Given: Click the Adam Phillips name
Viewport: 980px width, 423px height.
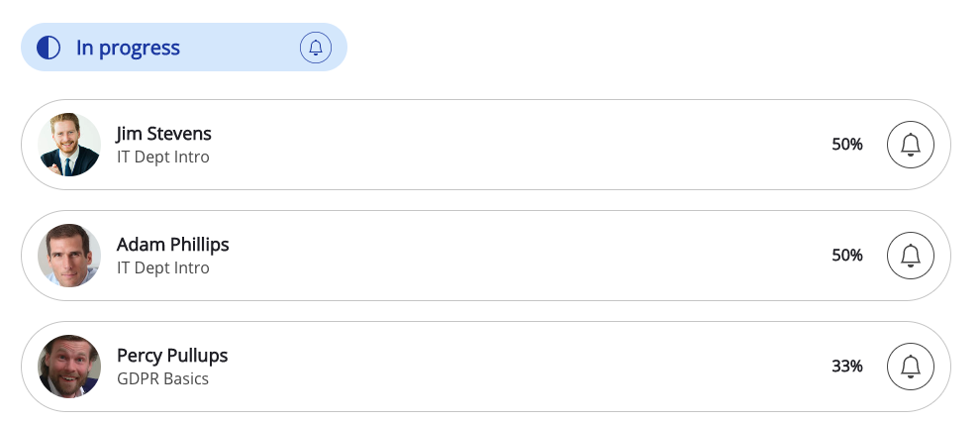Looking at the screenshot, I should [x=172, y=245].
